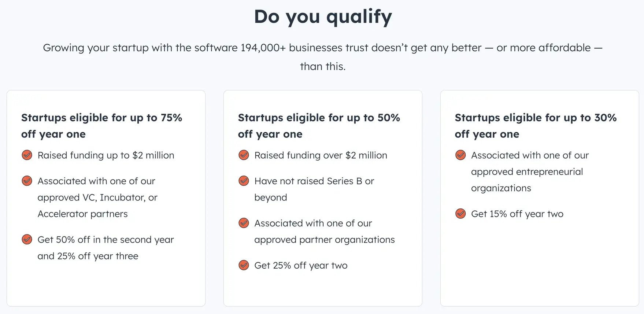The image size is (644, 314).
Task: Click the "up to 75% off year one" heading
Action: tap(101, 126)
